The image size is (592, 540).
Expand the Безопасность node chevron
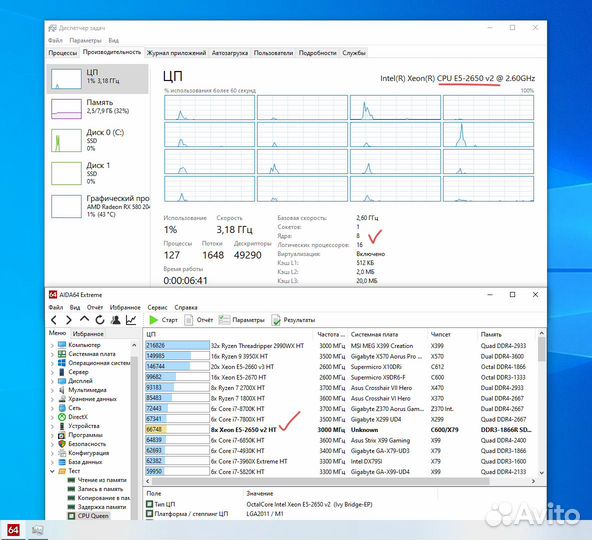pyautogui.click(x=52, y=444)
